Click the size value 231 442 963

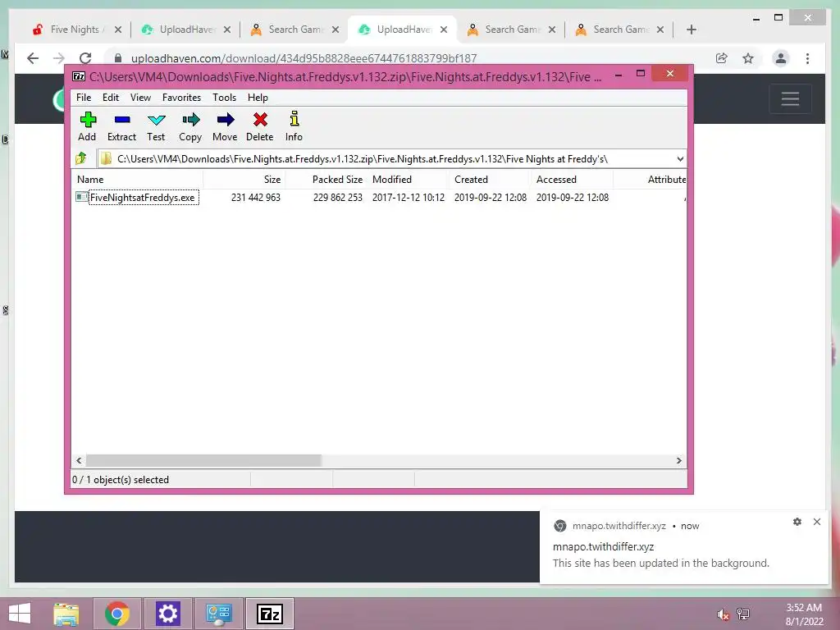(x=256, y=198)
